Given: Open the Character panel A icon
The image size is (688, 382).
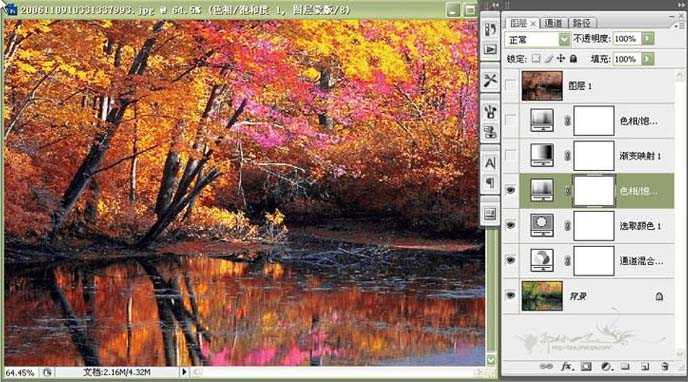Looking at the screenshot, I should [490, 163].
